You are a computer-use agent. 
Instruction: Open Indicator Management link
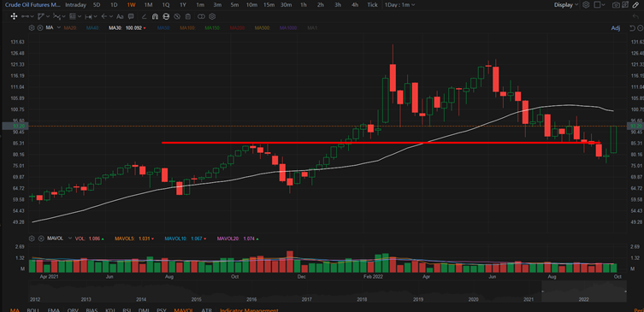249,310
